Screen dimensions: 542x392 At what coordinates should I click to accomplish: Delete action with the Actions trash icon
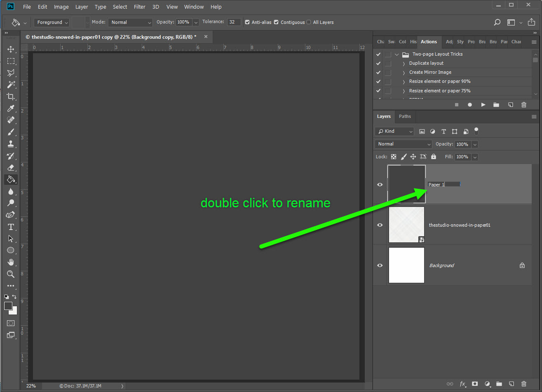(524, 105)
